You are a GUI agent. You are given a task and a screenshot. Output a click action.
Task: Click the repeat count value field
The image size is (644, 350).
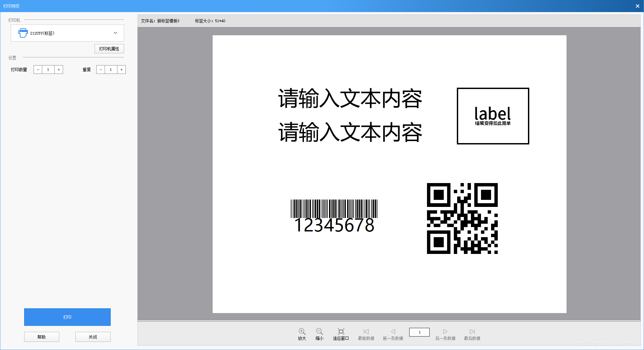click(111, 70)
